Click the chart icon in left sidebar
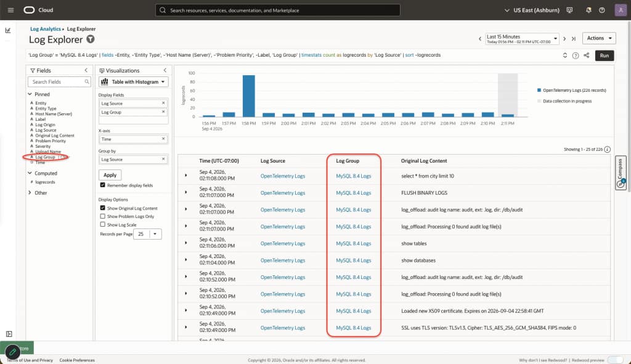 8,30
